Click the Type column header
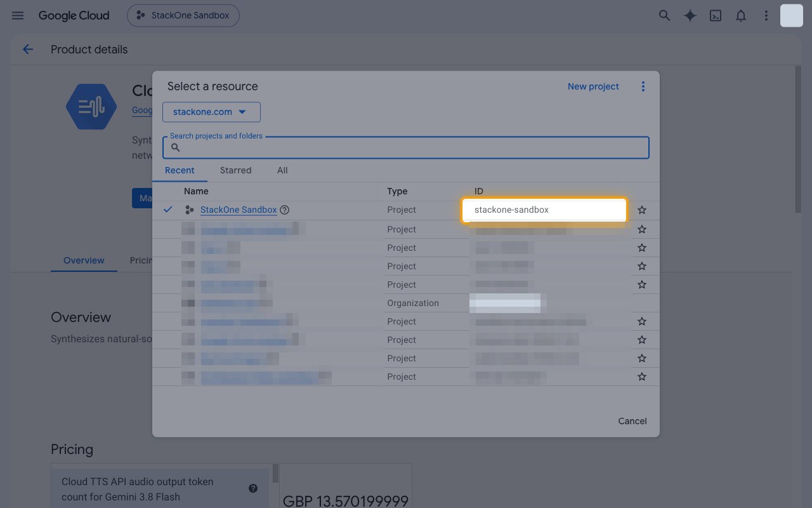 click(397, 191)
